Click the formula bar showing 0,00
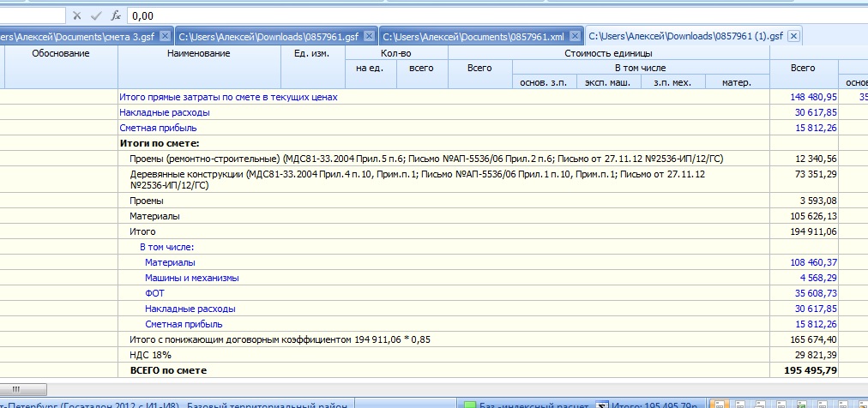868x408 pixels. pyautogui.click(x=497, y=16)
